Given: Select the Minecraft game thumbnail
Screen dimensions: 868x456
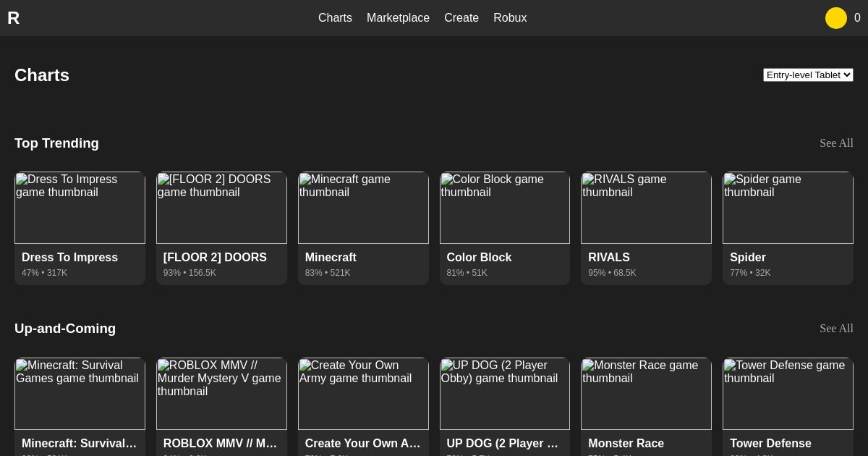Looking at the screenshot, I should pos(363,208).
